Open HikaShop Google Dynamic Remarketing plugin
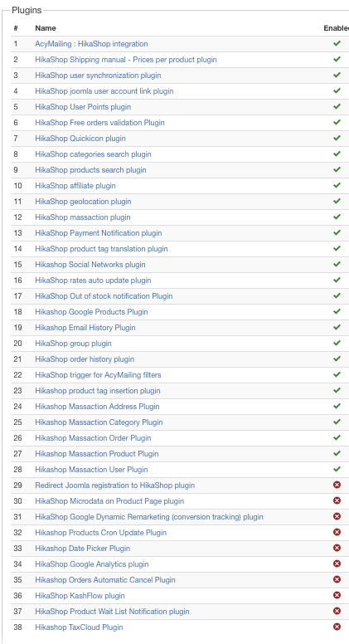Screen dimensions: 349x644 click(x=149, y=517)
